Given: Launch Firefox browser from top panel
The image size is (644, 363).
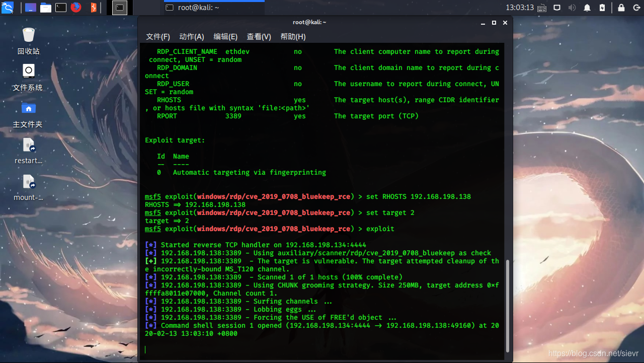Looking at the screenshot, I should pyautogui.click(x=76, y=8).
